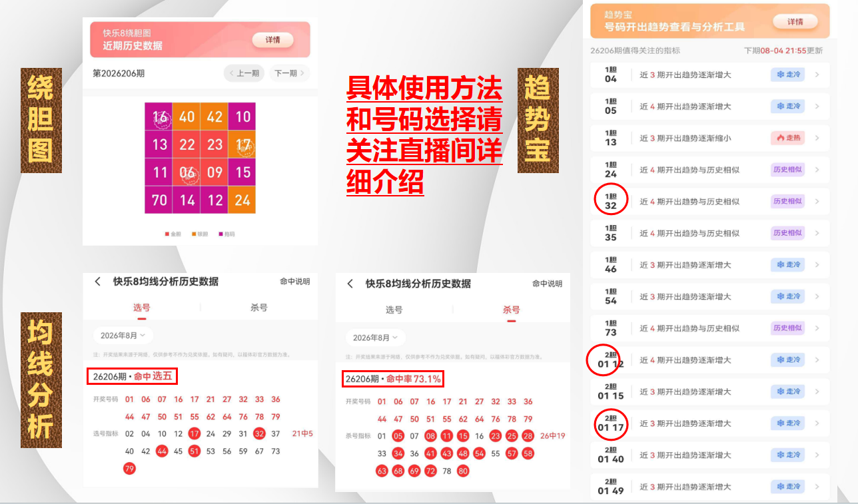Select cell 24 in the 绕胆图 grid
858x504 pixels.
tap(242, 200)
